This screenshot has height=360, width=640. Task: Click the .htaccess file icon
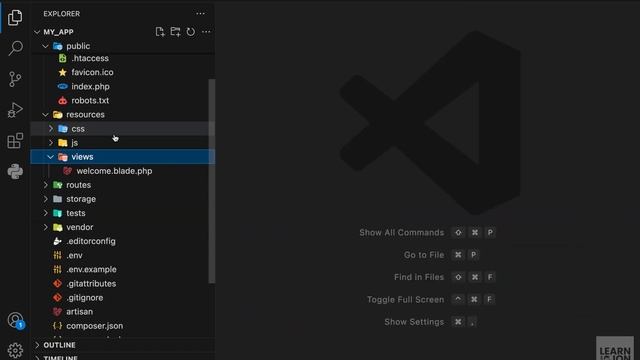click(x=62, y=58)
